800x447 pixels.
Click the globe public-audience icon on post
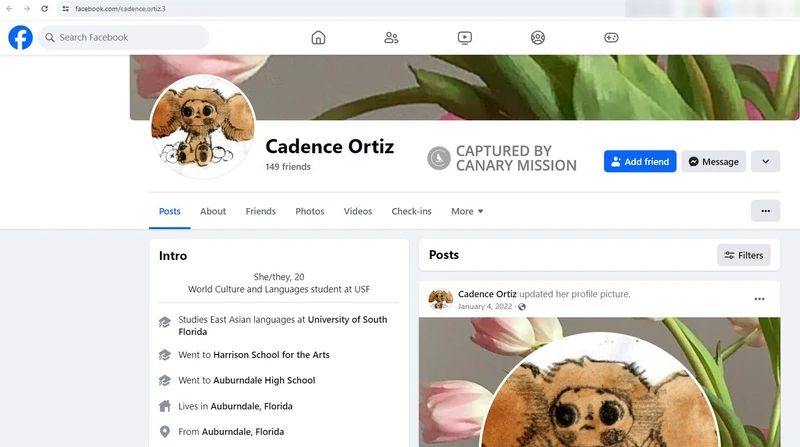point(521,307)
